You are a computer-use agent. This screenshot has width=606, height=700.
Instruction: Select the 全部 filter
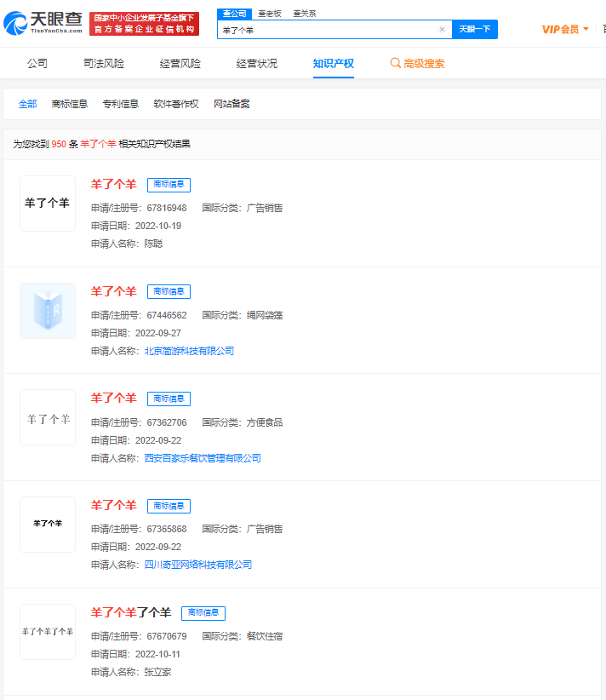[28, 104]
